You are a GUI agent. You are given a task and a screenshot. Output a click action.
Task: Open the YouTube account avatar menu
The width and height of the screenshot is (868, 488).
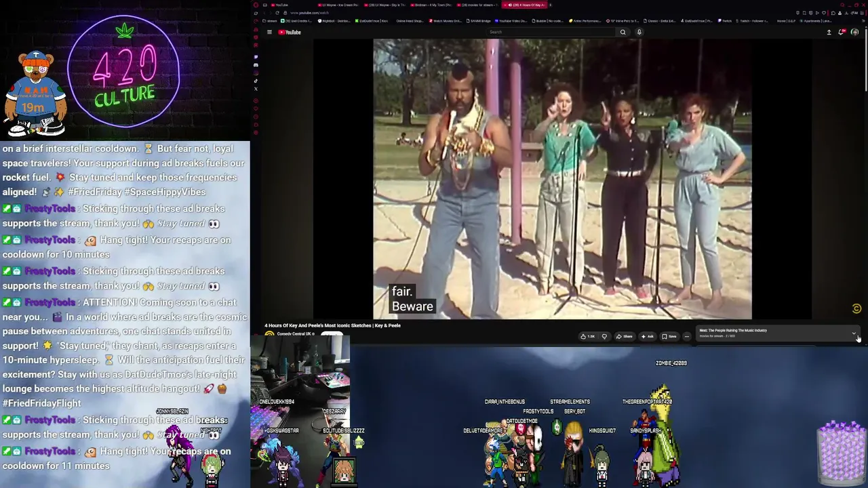coord(854,32)
